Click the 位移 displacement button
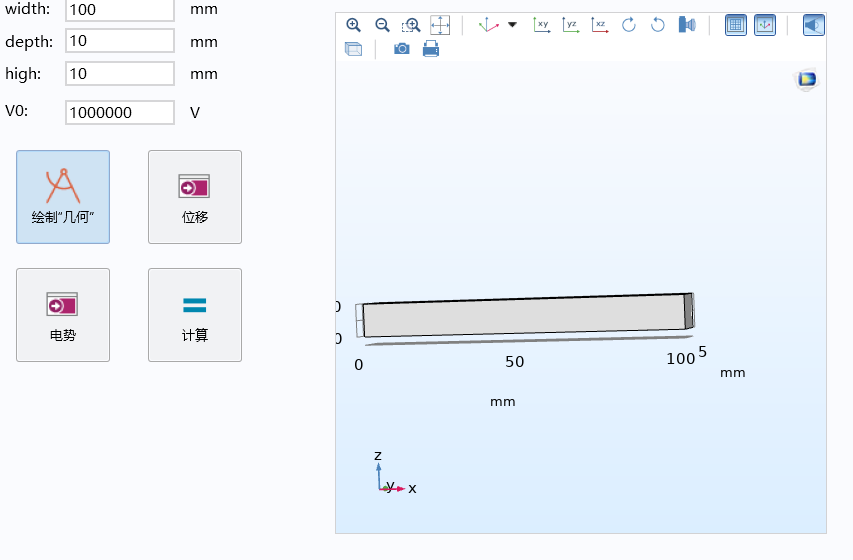The height and width of the screenshot is (560, 853). click(195, 197)
